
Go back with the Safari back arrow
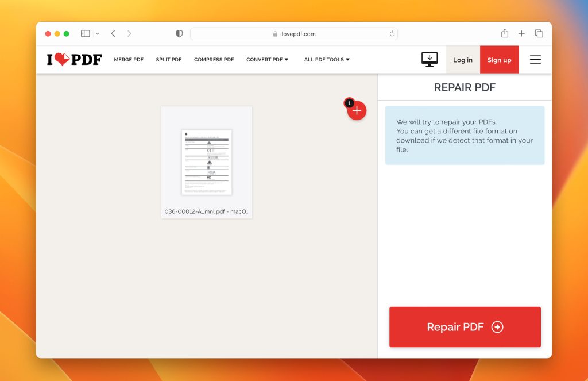[x=113, y=33]
